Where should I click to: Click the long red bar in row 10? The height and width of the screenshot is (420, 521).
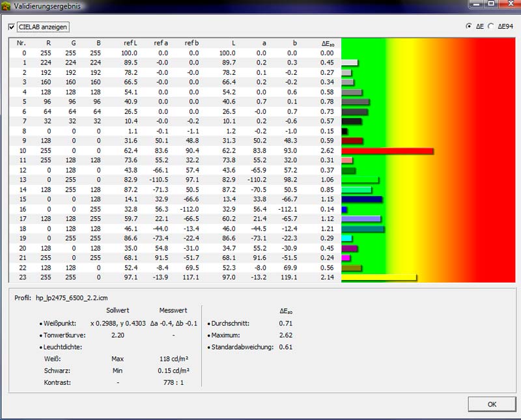click(387, 150)
